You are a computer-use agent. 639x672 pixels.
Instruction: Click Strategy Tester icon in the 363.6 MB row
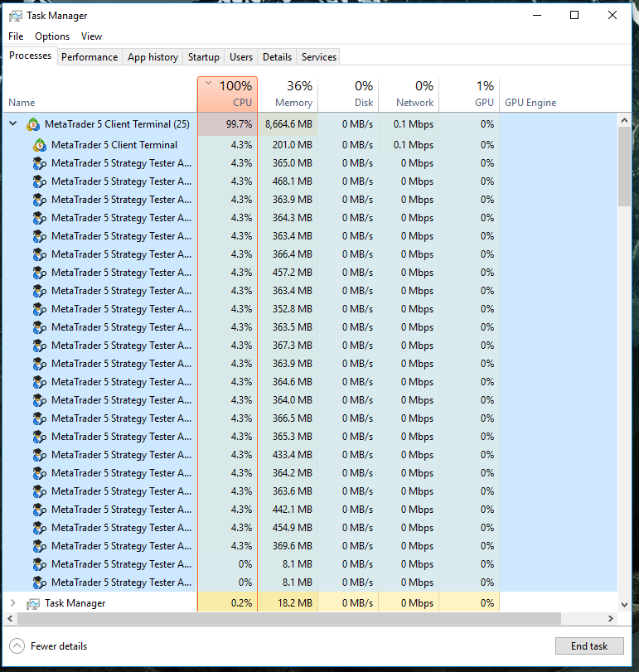(x=40, y=491)
